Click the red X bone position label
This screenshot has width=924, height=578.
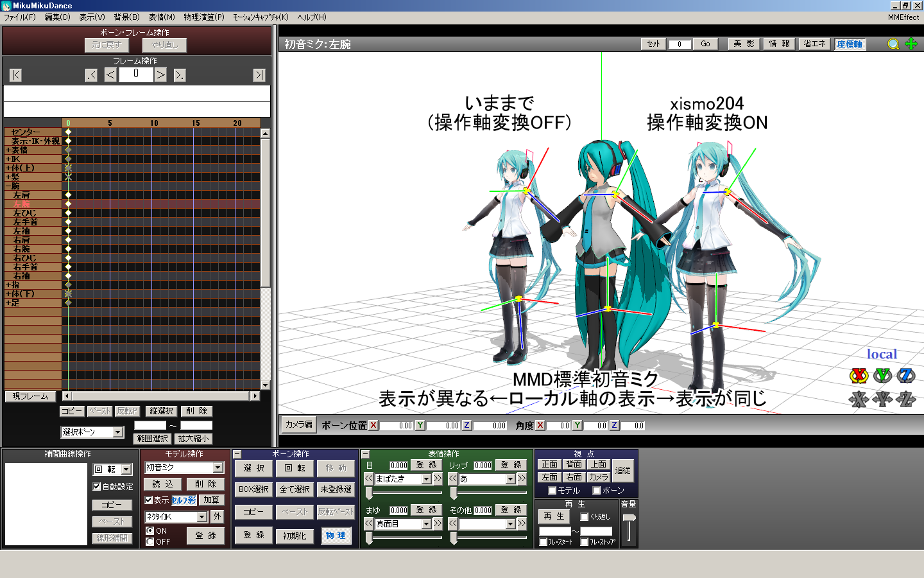pos(373,425)
